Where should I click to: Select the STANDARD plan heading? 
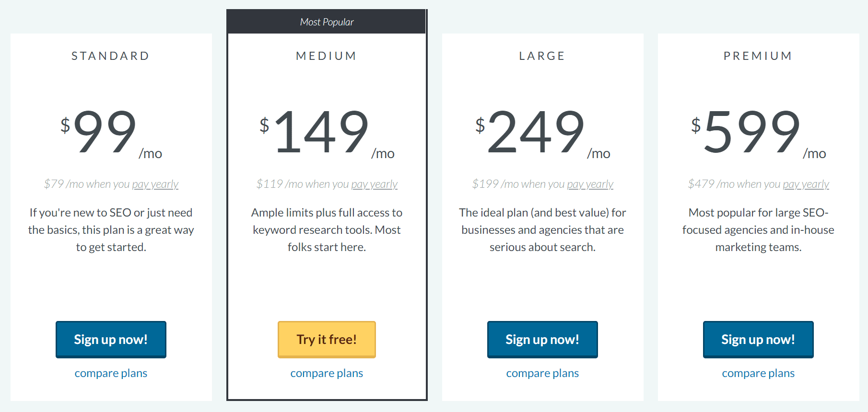[111, 56]
